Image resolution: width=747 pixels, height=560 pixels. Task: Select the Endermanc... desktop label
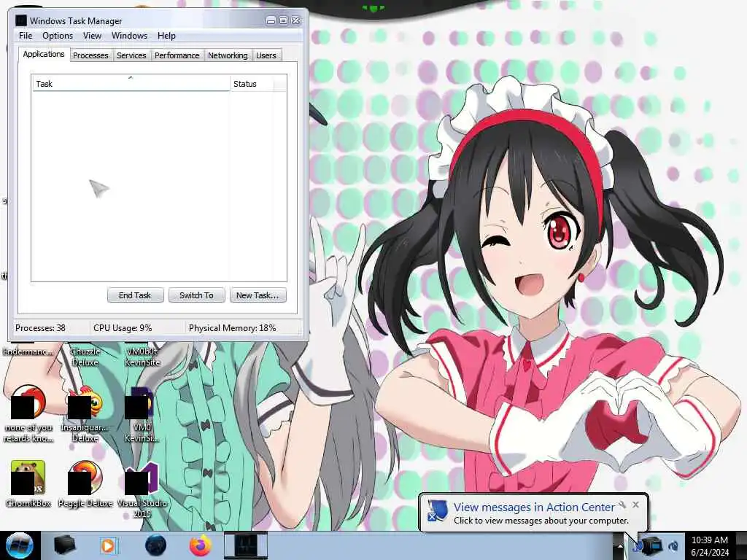[28, 351]
